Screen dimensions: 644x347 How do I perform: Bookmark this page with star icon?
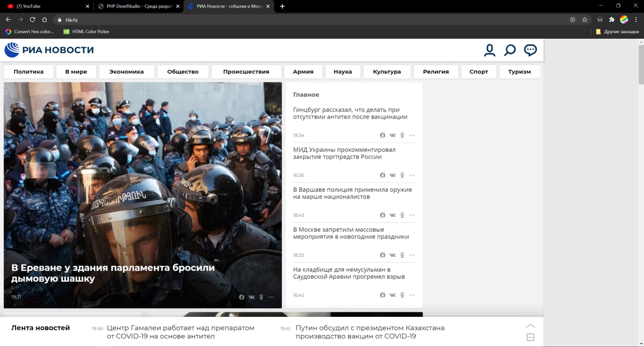585,20
